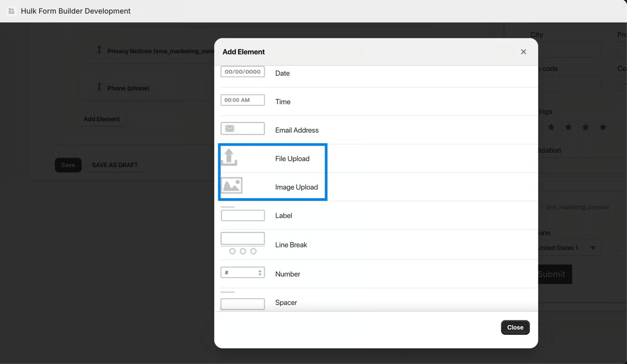Screen dimensions: 627x364
Task: Click the Close button in dialog
Action: pos(515,328)
